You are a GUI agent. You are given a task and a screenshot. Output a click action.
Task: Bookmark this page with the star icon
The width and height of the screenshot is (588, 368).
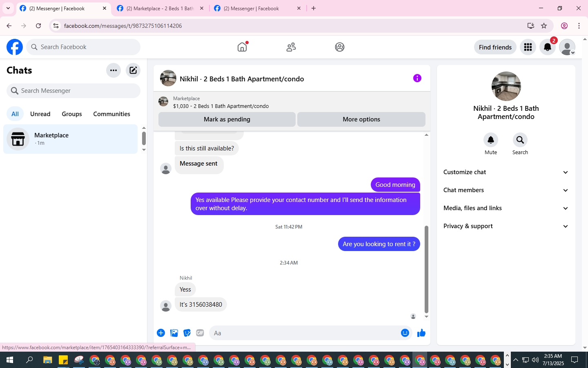click(x=544, y=26)
